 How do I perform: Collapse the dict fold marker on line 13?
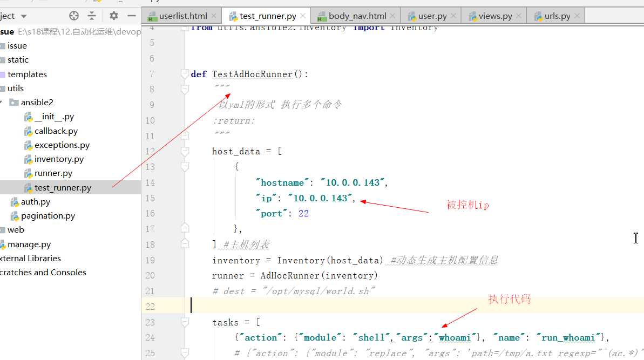pos(185,167)
